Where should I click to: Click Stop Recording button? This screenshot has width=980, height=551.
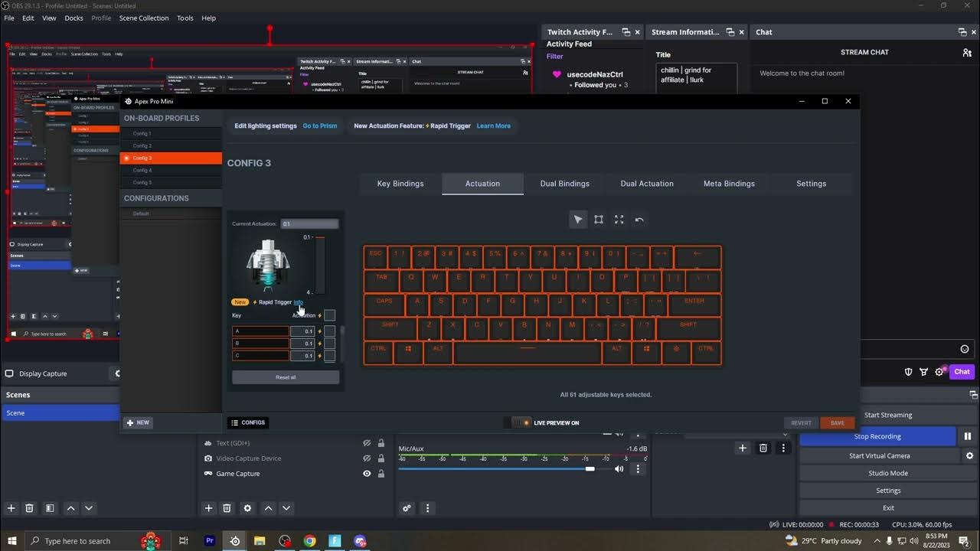point(877,436)
